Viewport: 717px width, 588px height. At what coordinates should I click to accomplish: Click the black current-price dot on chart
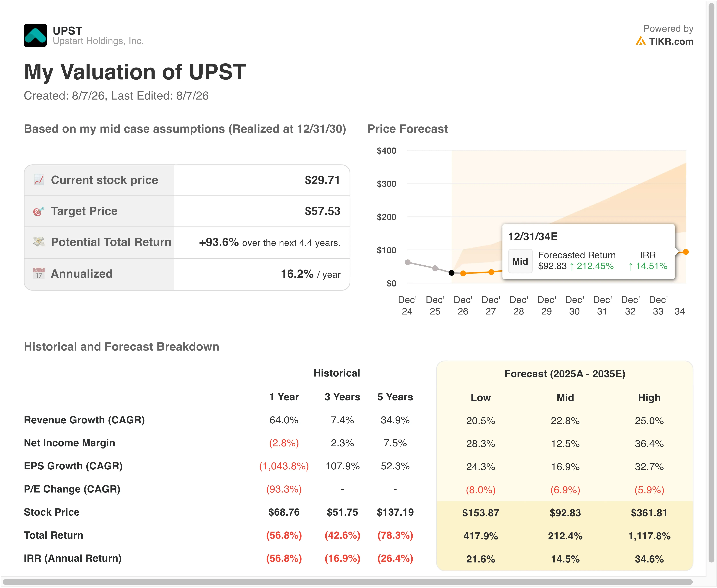452,273
